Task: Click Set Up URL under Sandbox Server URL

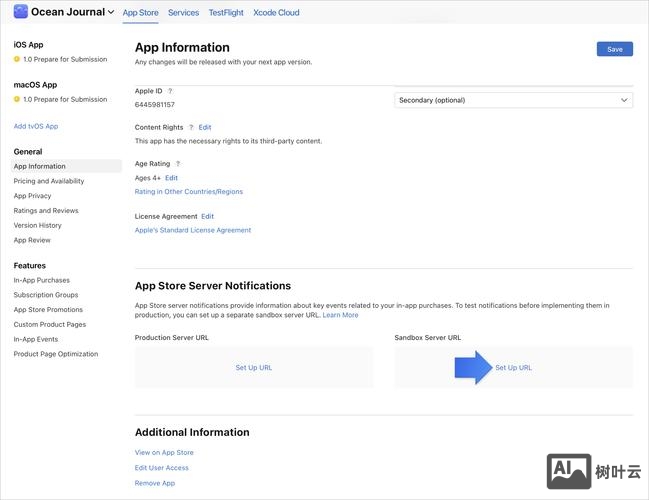Action: coord(513,368)
